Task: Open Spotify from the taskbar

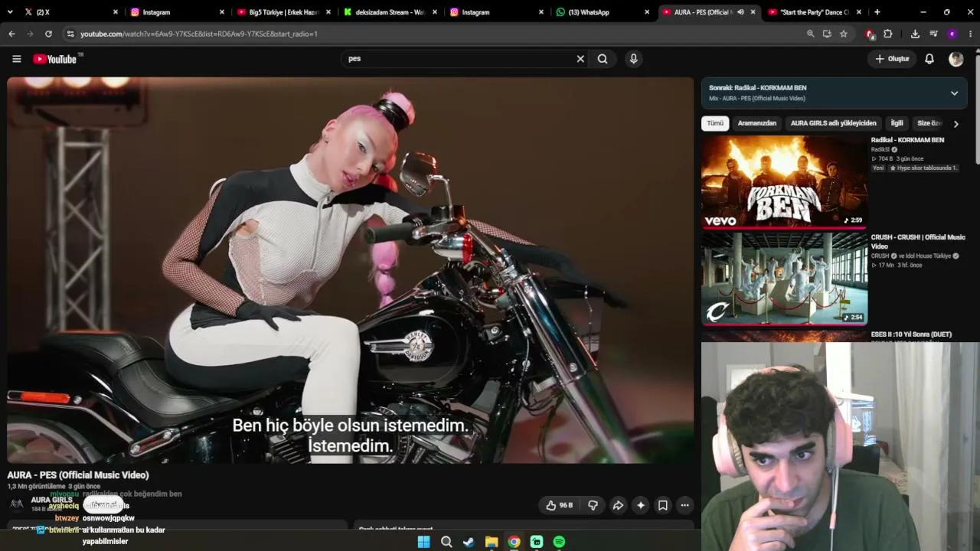Action: click(559, 542)
